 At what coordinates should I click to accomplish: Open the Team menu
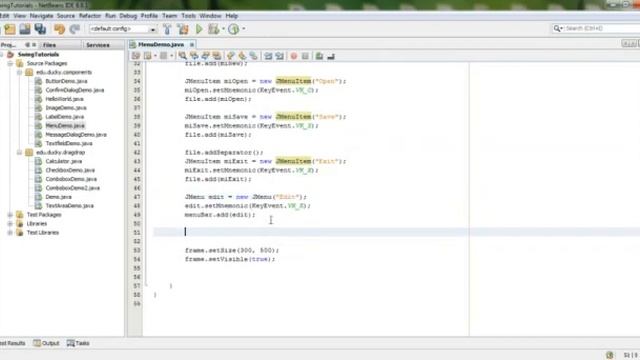click(x=169, y=16)
